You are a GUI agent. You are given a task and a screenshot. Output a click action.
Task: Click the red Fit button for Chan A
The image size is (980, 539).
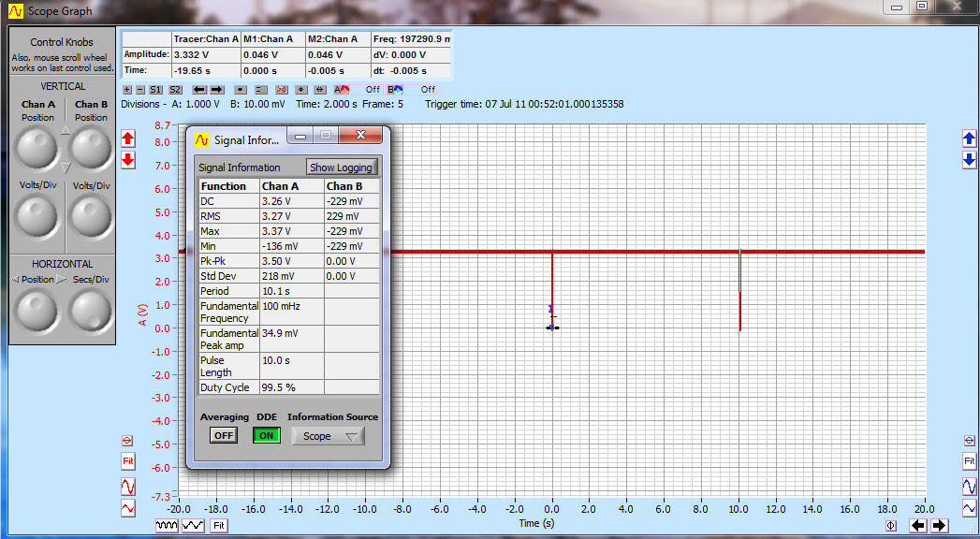coord(128,461)
